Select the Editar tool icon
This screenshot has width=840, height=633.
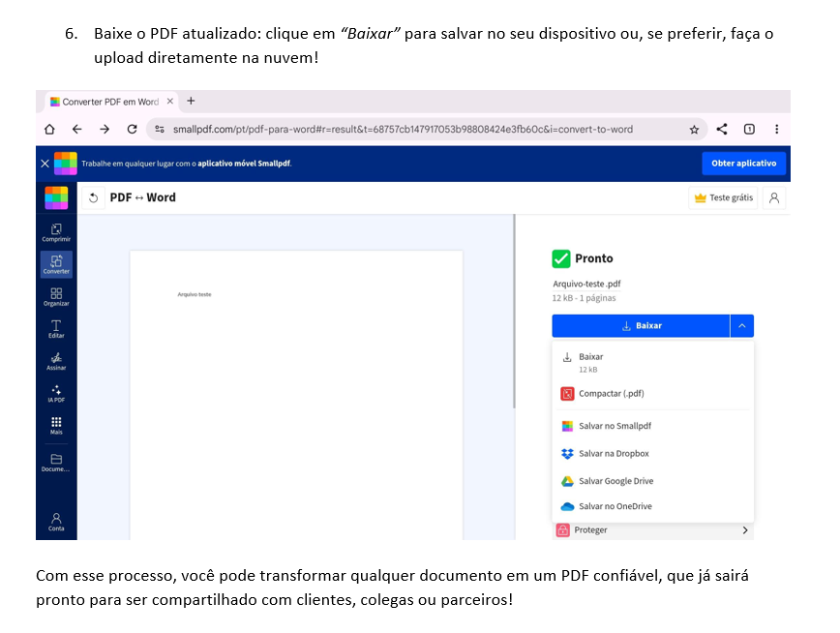(x=56, y=327)
